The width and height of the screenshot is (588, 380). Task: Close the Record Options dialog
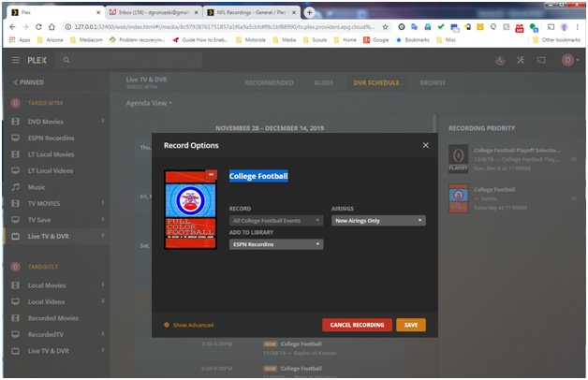pyautogui.click(x=426, y=145)
